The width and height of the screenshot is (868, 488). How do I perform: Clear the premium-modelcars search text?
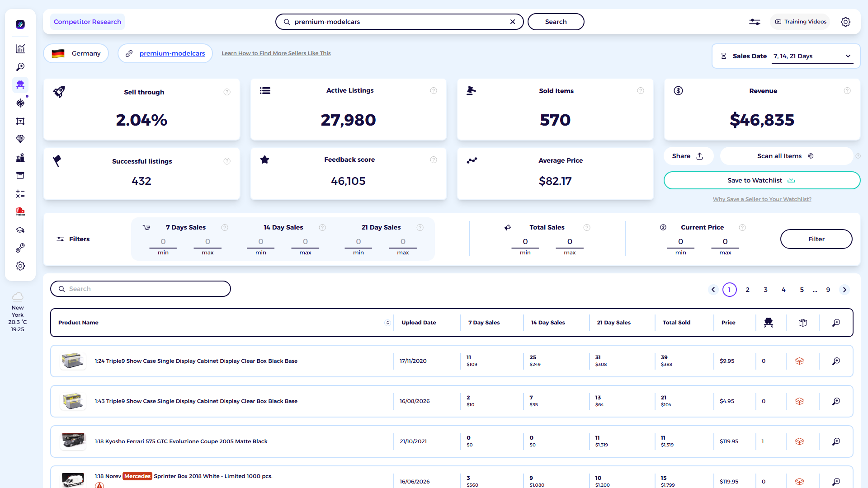[x=513, y=22]
